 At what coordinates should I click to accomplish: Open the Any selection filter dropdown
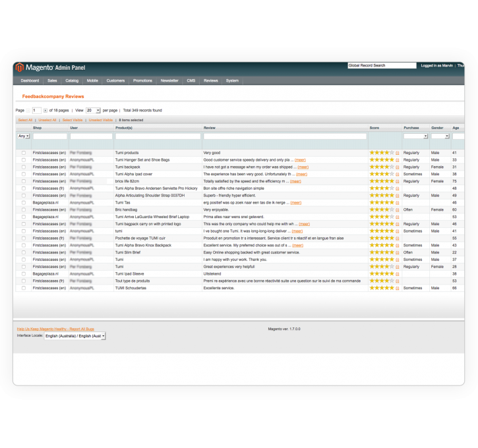click(24, 136)
